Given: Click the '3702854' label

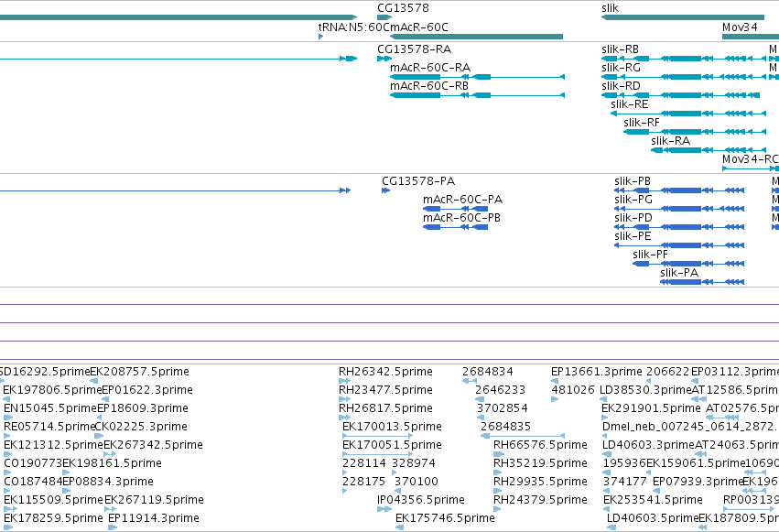Looking at the screenshot, I should coord(503,408).
